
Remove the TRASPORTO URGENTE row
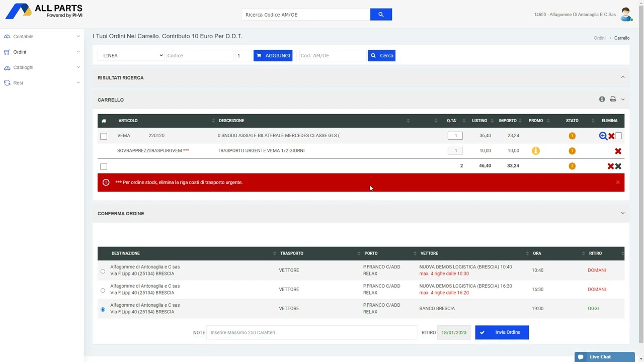point(618,151)
